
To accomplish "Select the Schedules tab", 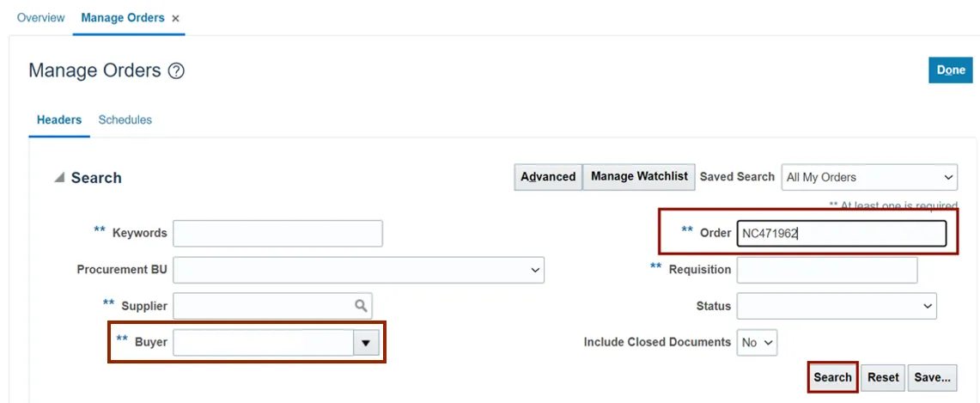I will point(125,120).
